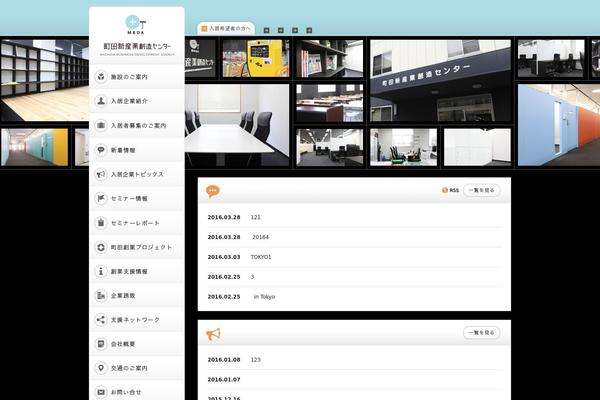The height and width of the screenshot is (400, 600).
Task: Click the document icon beside 会社概要
Action: click(101, 344)
